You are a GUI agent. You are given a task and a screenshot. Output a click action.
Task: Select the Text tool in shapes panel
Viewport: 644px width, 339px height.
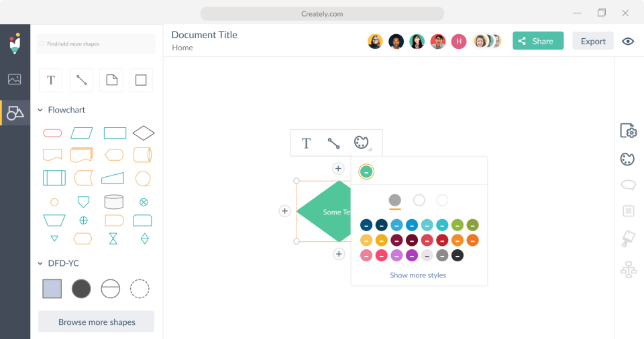tap(51, 80)
